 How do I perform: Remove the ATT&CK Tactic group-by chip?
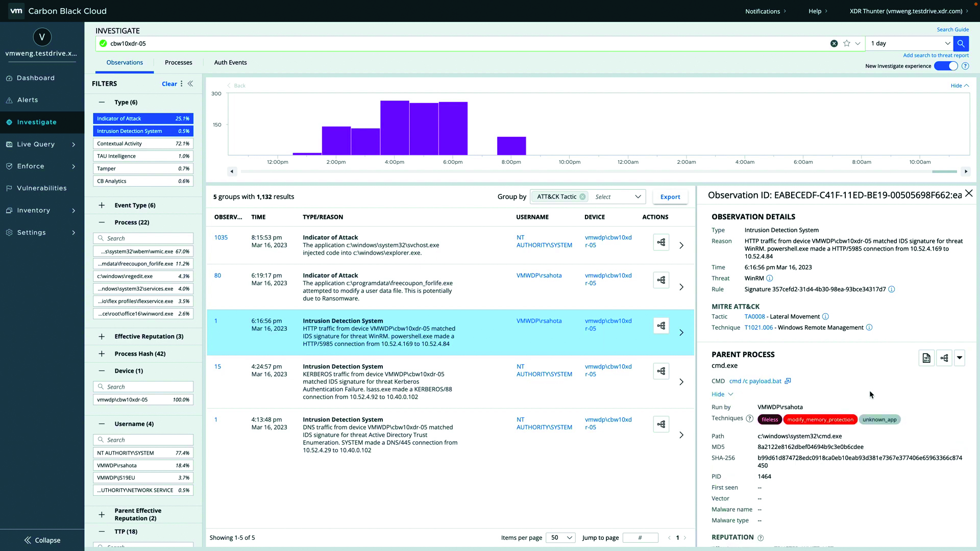[x=582, y=197]
